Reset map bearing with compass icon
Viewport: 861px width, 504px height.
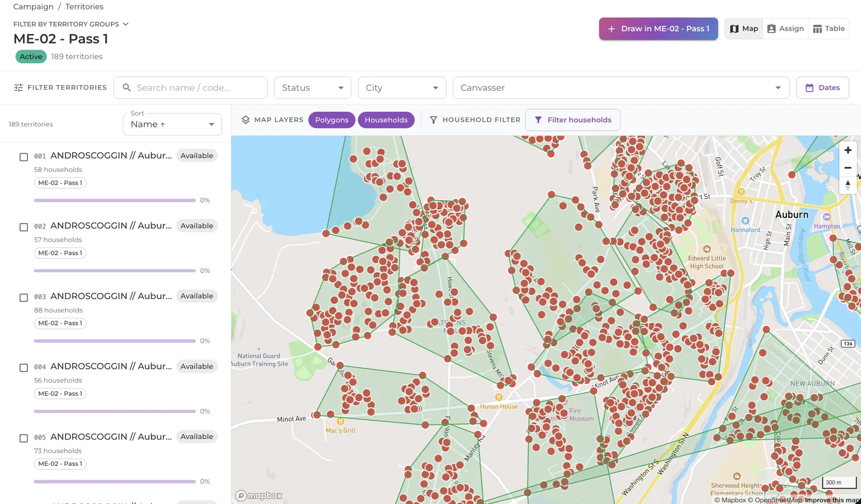coord(848,185)
